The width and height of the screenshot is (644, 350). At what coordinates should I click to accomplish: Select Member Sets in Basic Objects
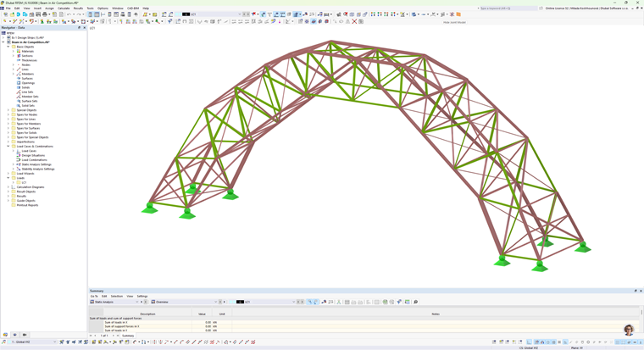30,97
